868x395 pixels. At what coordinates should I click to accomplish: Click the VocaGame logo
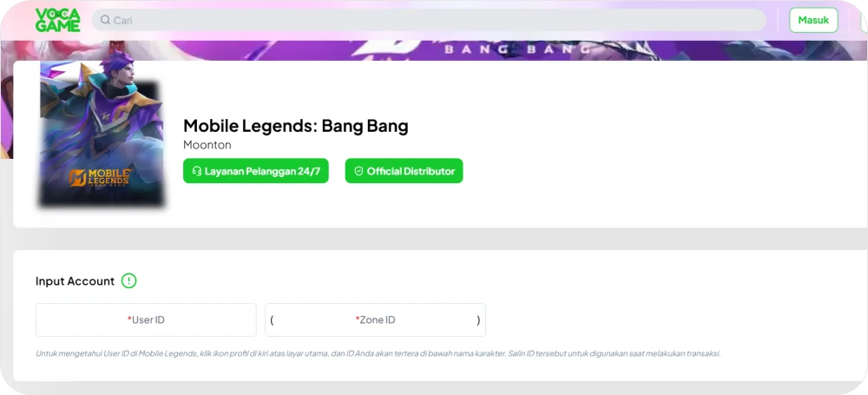[x=57, y=20]
